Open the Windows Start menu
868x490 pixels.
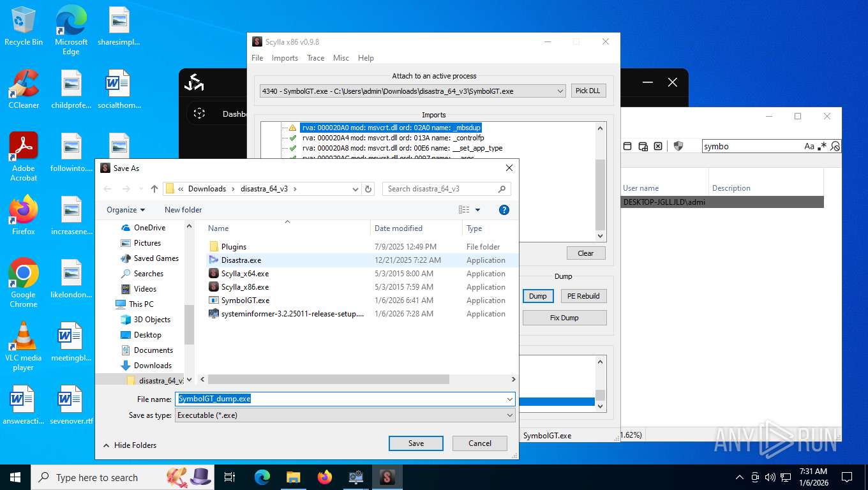15,477
